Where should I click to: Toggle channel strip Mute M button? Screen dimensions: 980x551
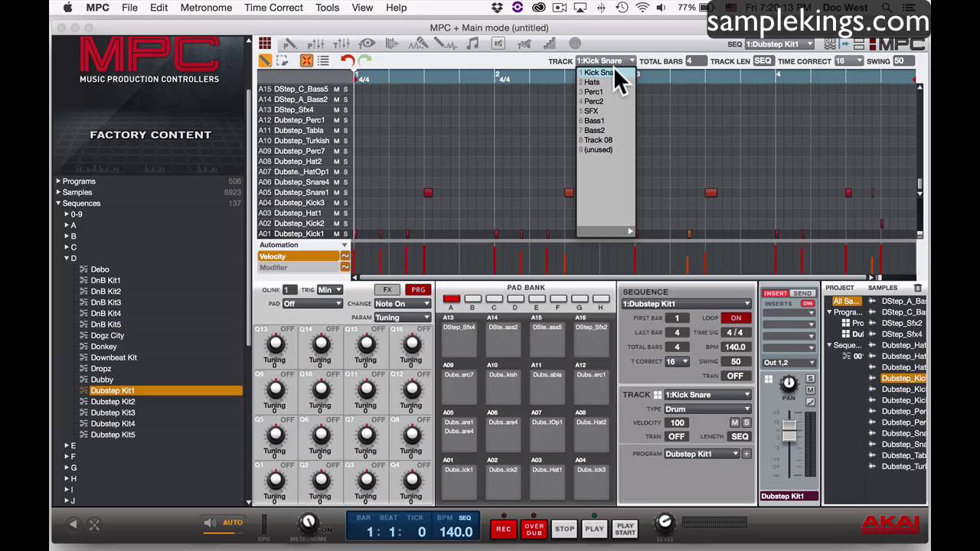tap(810, 391)
